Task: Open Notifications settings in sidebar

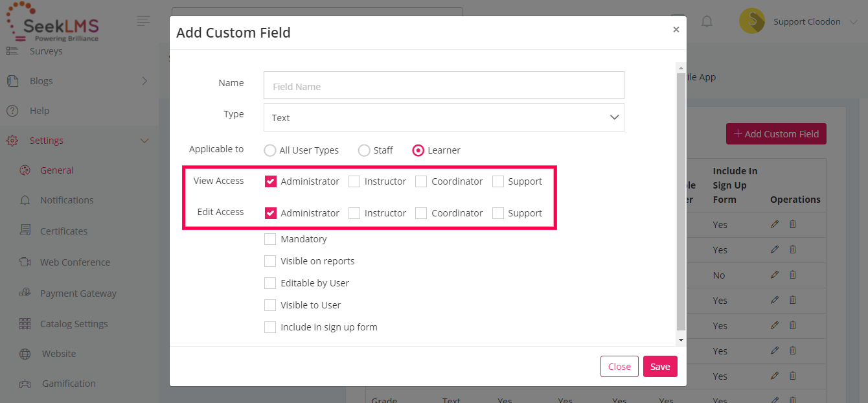Action: coord(67,200)
